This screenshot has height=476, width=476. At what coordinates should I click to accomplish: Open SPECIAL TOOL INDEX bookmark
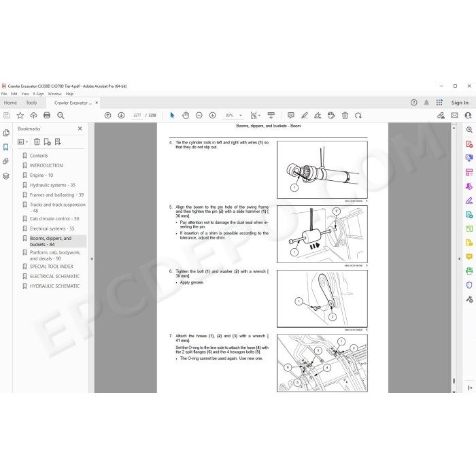pos(51,267)
